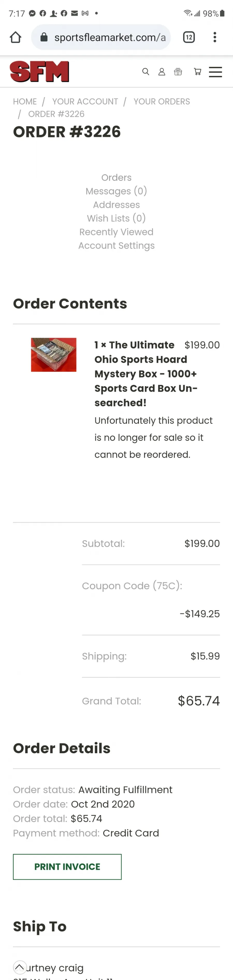Open the shopping cart icon

(x=197, y=71)
